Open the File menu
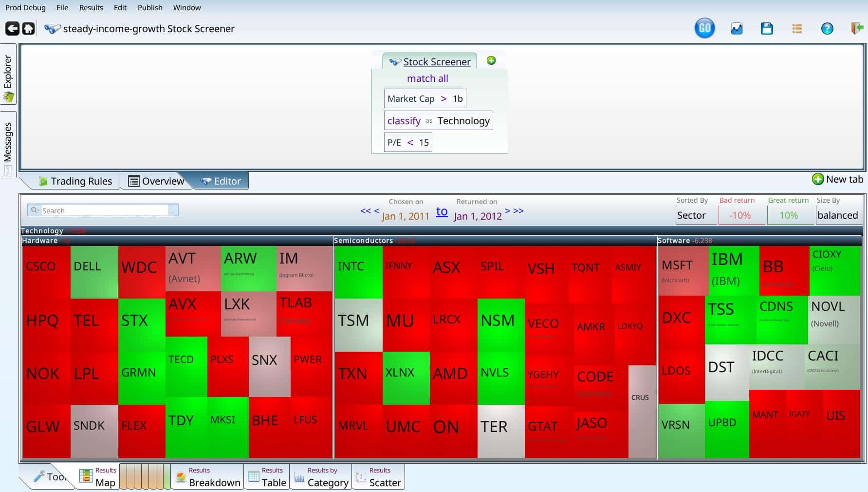This screenshot has width=868, height=492. (62, 7)
